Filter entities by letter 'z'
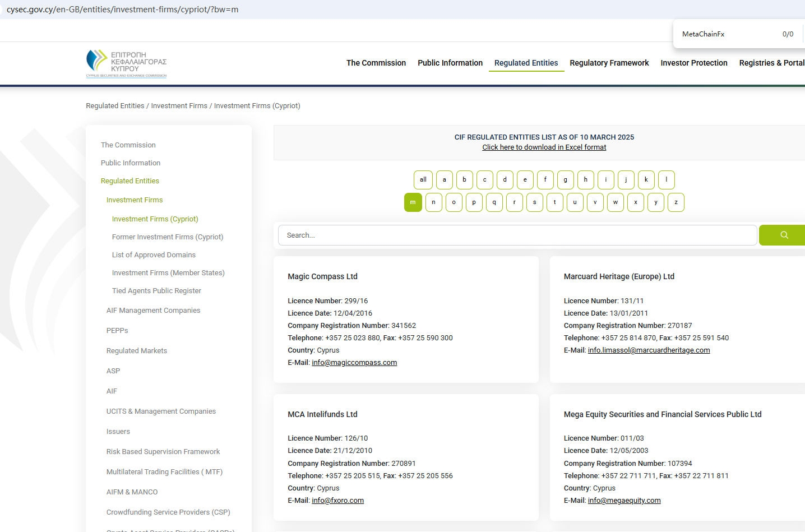 coord(676,202)
